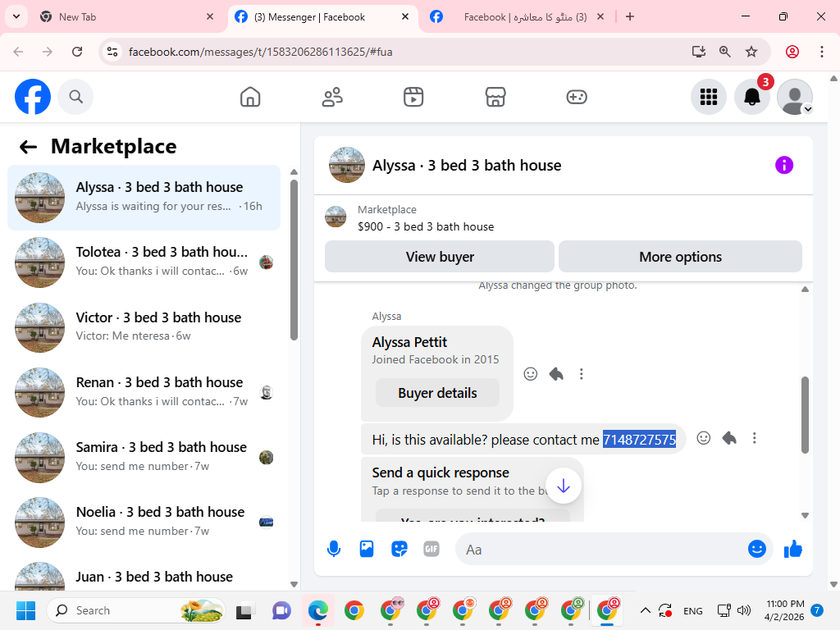Open Chrome profile icon
This screenshot has height=630, width=840.
[792, 52]
